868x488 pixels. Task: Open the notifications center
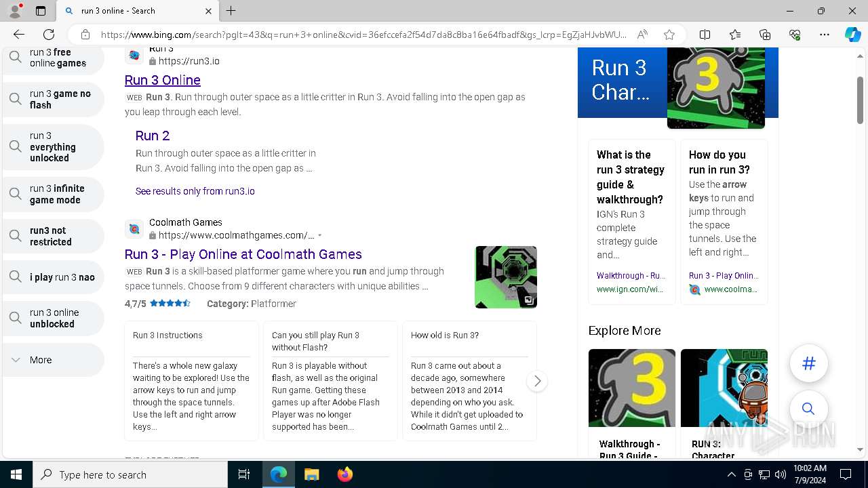click(x=846, y=474)
